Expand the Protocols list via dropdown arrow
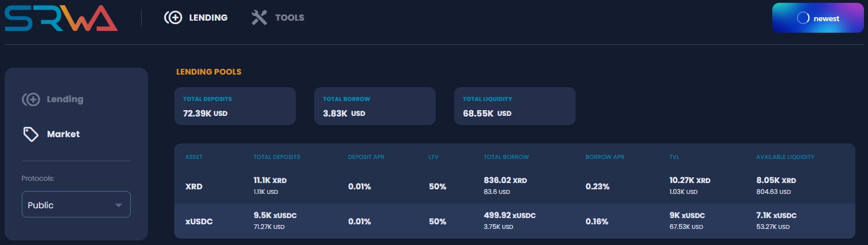The height and width of the screenshot is (245, 868). click(x=119, y=205)
